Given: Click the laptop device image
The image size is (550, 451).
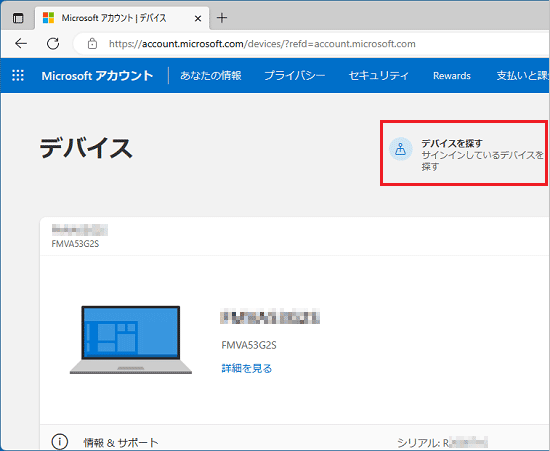Looking at the screenshot, I should [130, 339].
